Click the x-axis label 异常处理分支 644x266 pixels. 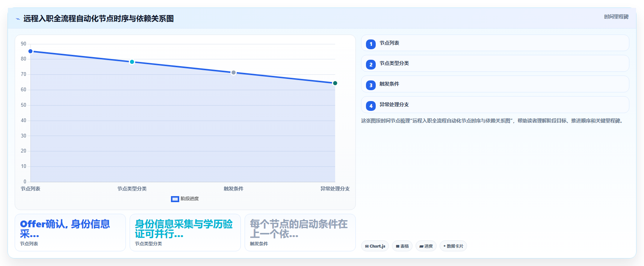335,189
